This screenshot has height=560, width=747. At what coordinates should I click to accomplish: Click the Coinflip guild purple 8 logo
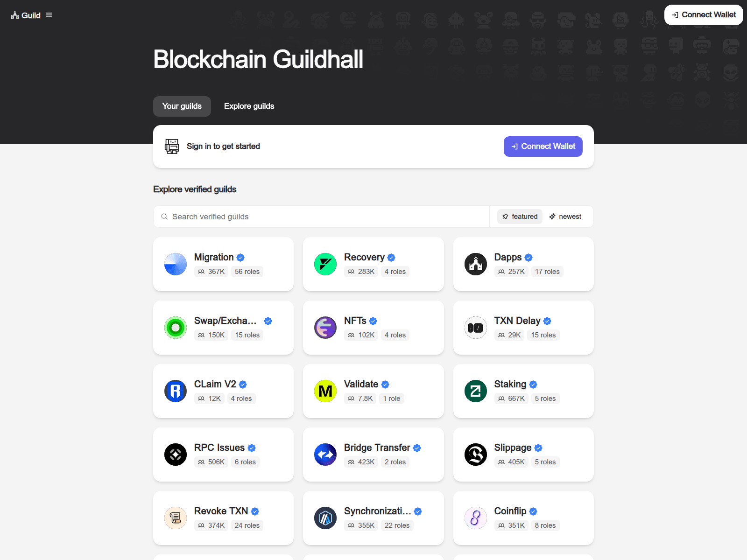tap(475, 518)
